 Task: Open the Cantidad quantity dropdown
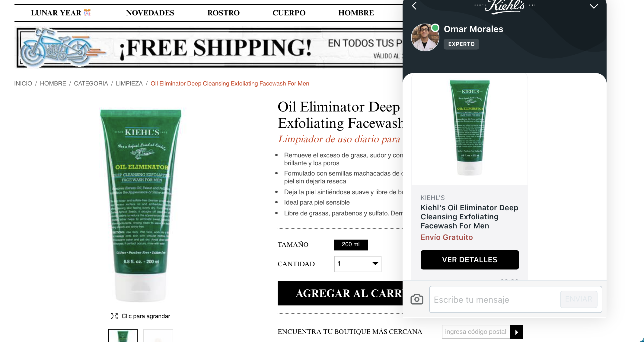click(x=358, y=264)
